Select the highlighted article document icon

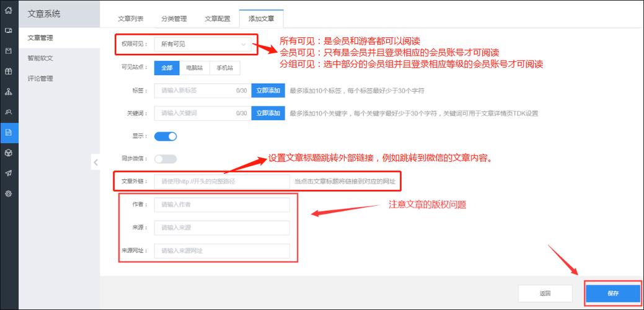[9, 133]
